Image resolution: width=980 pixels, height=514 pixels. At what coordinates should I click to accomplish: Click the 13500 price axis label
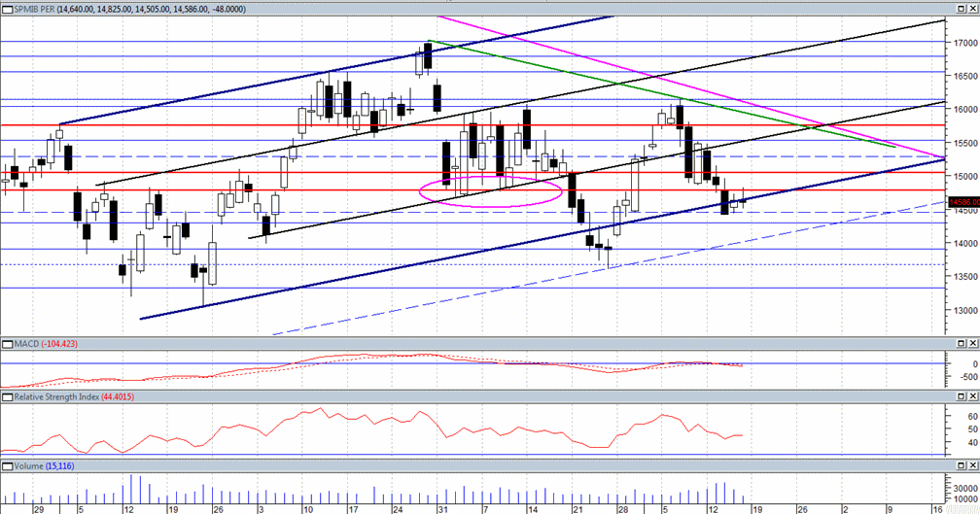(x=966, y=277)
